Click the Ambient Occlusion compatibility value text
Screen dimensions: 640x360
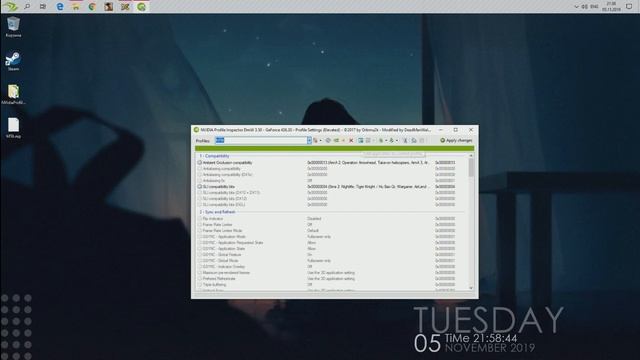coord(367,162)
